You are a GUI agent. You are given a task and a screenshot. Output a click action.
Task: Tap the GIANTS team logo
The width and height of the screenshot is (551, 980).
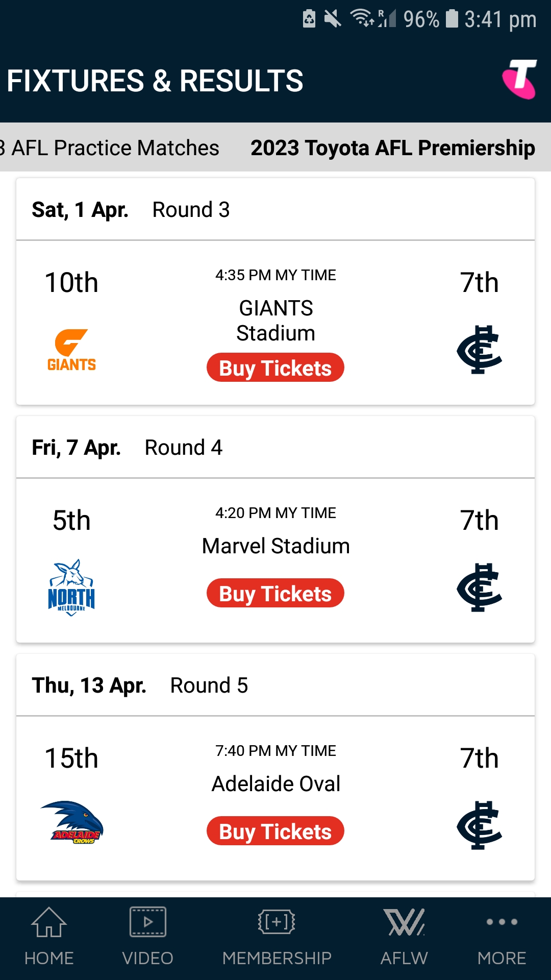pos(71,350)
